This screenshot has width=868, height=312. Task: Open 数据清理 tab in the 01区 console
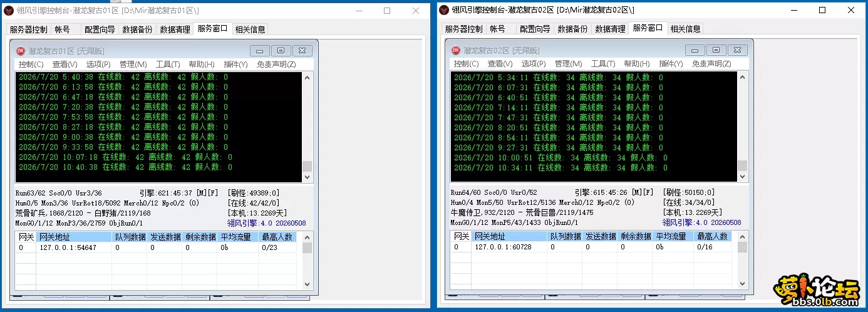[175, 29]
